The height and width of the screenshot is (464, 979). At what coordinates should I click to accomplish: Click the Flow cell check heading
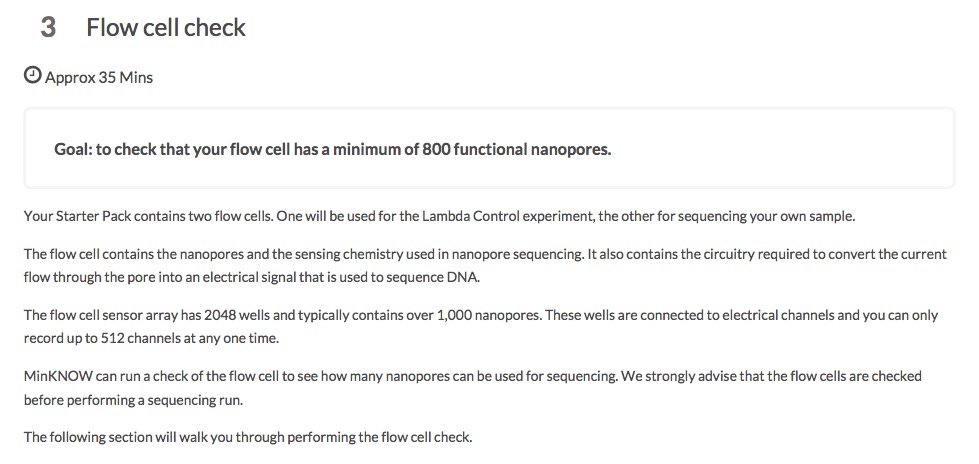[x=166, y=28]
